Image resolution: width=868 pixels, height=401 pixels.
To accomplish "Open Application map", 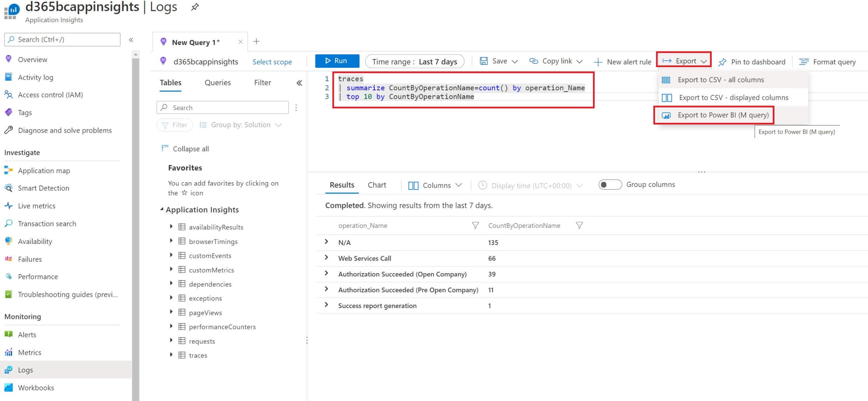I will coord(44,170).
